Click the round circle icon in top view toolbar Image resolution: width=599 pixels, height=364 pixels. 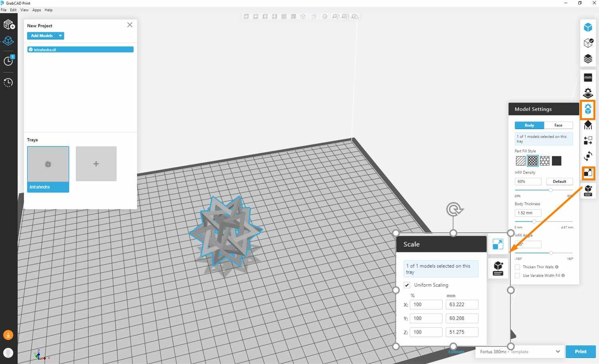click(x=325, y=16)
